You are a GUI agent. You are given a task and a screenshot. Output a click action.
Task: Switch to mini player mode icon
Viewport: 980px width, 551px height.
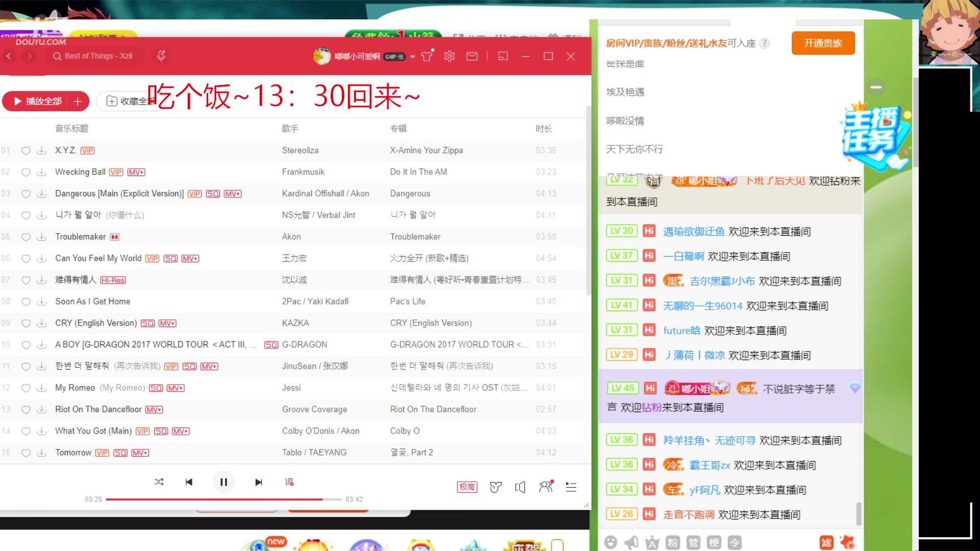tap(503, 56)
